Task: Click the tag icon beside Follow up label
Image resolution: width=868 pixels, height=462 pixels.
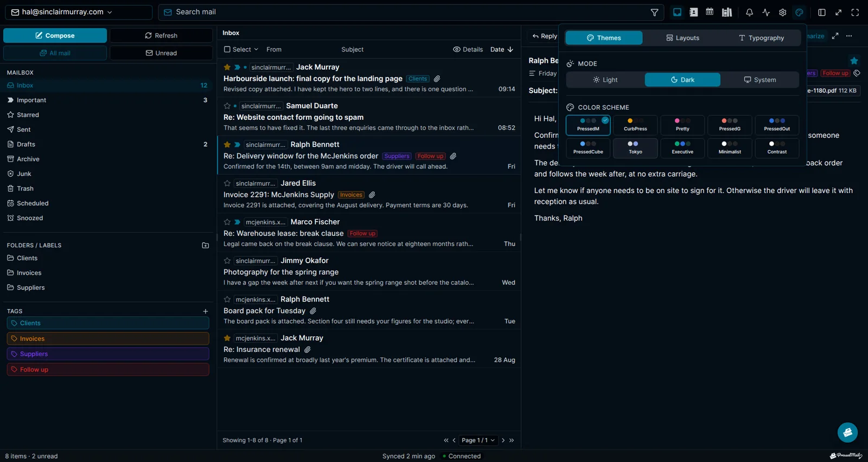Action: tap(857, 73)
